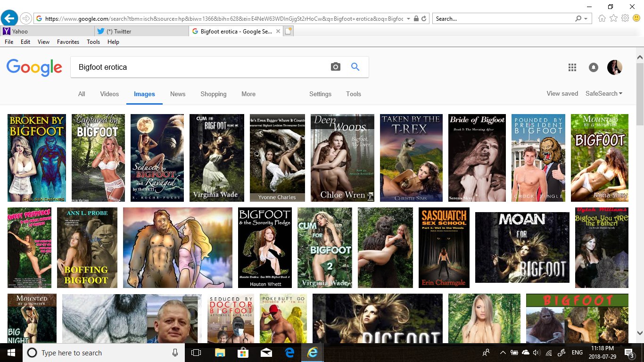Click the Wi-Fi network tray icon
The height and width of the screenshot is (362, 644).
(549, 353)
